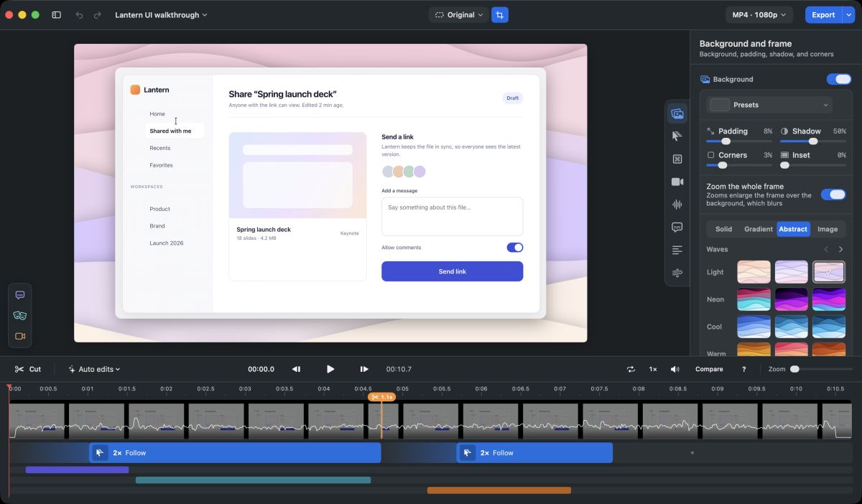This screenshot has width=862, height=504.
Task: Click the next Waves page arrow
Action: (x=840, y=249)
